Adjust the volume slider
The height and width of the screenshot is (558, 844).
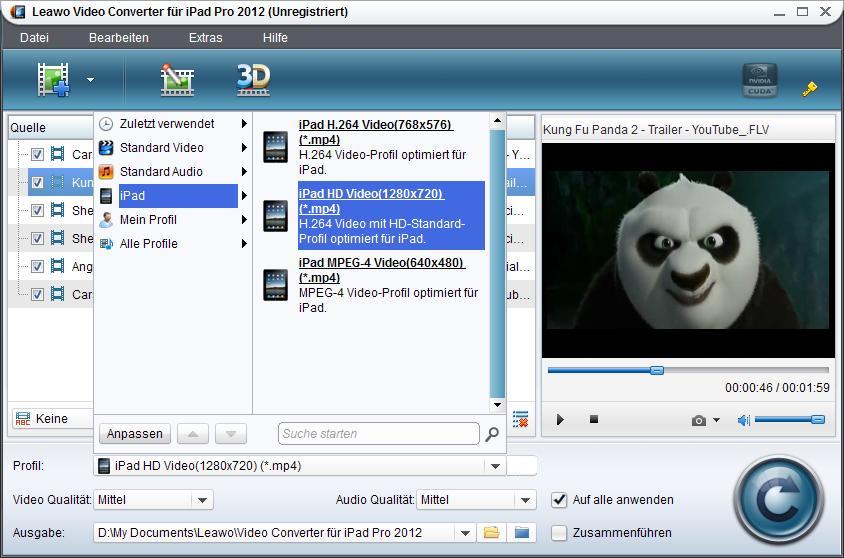coord(790,419)
